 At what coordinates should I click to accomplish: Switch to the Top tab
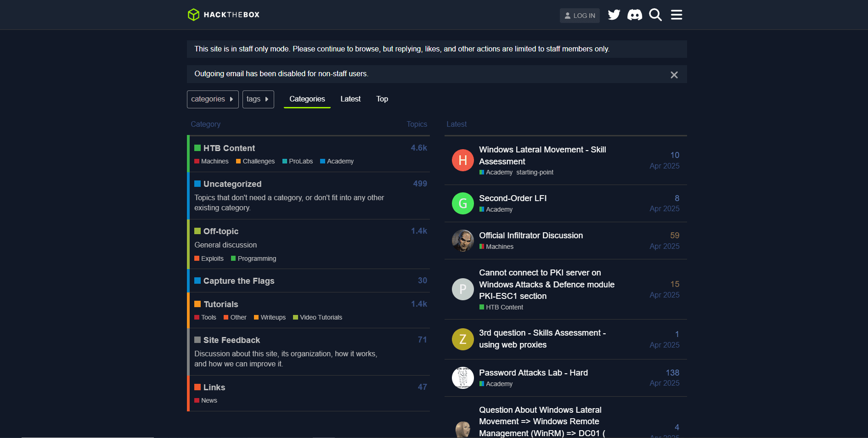click(x=382, y=99)
